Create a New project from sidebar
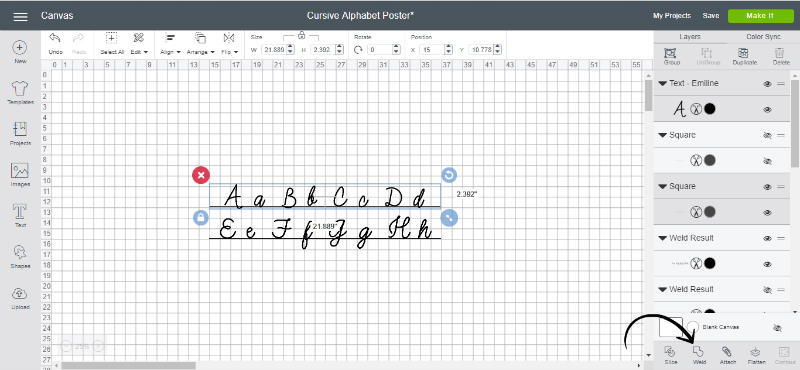The height and width of the screenshot is (370, 800). pyautogui.click(x=20, y=53)
